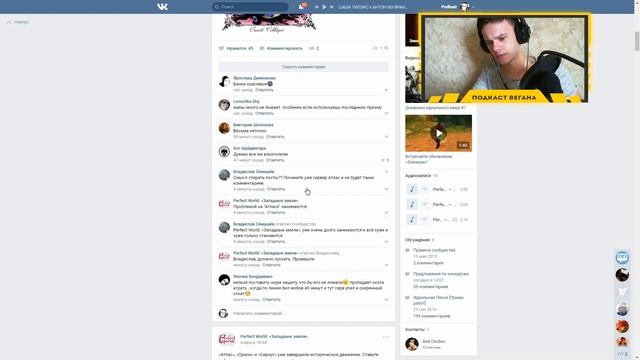Play the video thumbnail with 1:40 duration
Image resolution: width=640 pixels, height=360 pixels.
[438, 133]
